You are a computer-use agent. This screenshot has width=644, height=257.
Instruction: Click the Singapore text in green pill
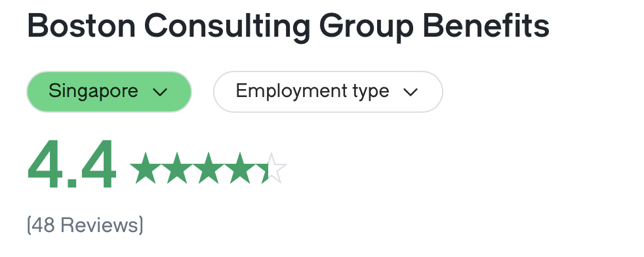pos(93,90)
